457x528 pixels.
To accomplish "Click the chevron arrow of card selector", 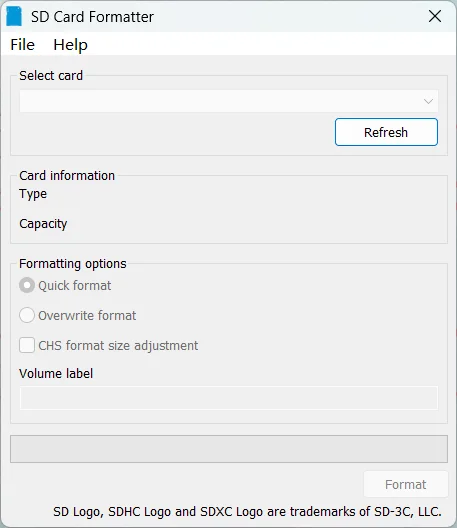I will pos(428,101).
